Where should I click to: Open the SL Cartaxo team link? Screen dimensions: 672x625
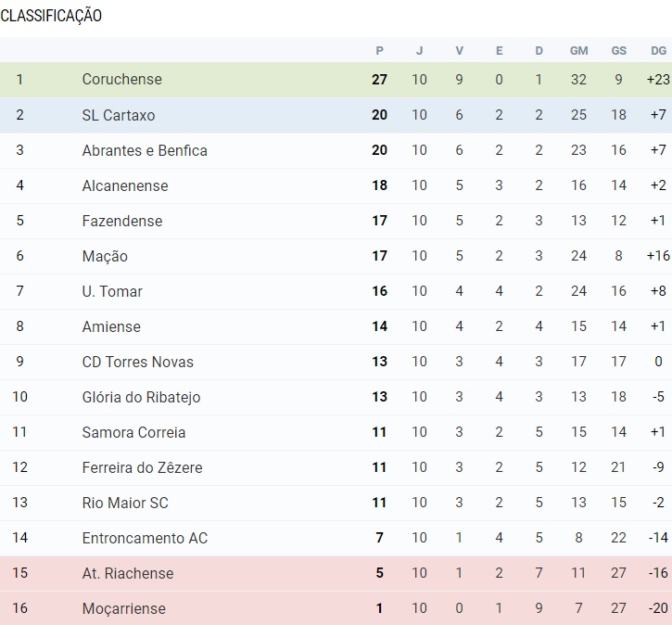point(119,115)
